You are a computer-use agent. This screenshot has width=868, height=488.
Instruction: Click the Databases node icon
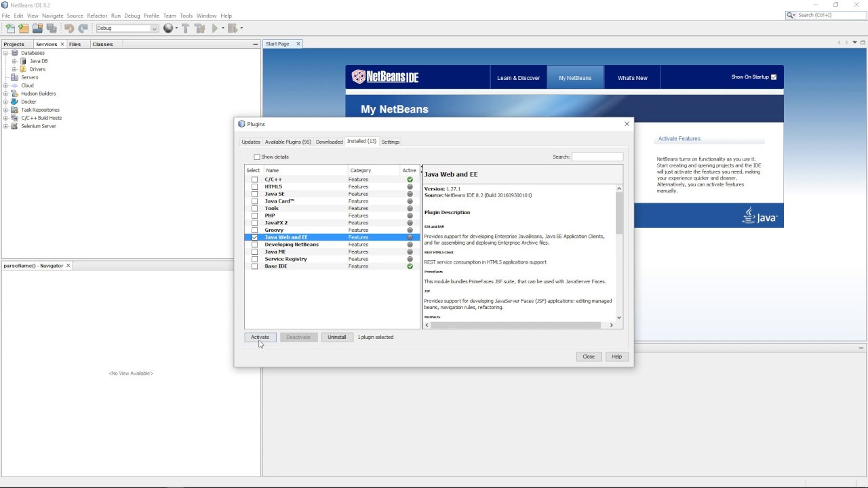[15, 53]
